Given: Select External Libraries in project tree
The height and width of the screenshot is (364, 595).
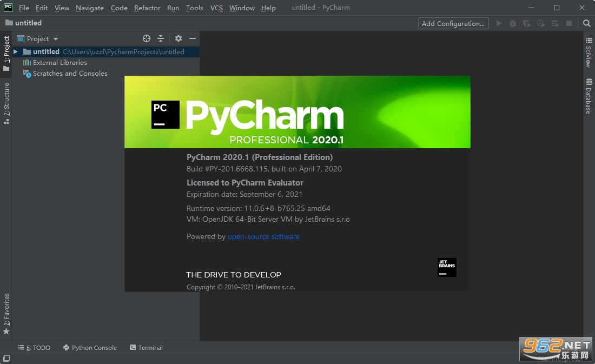Looking at the screenshot, I should (x=60, y=63).
